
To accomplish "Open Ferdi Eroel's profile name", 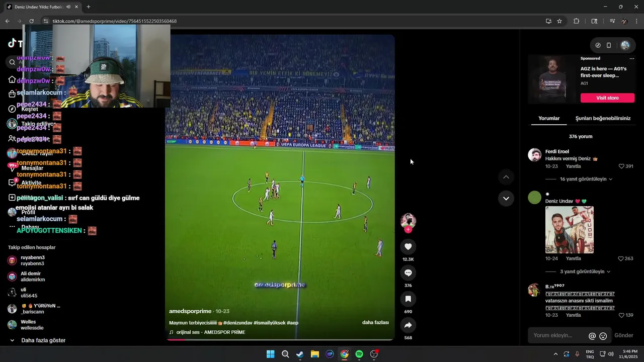I will pos(557,151).
